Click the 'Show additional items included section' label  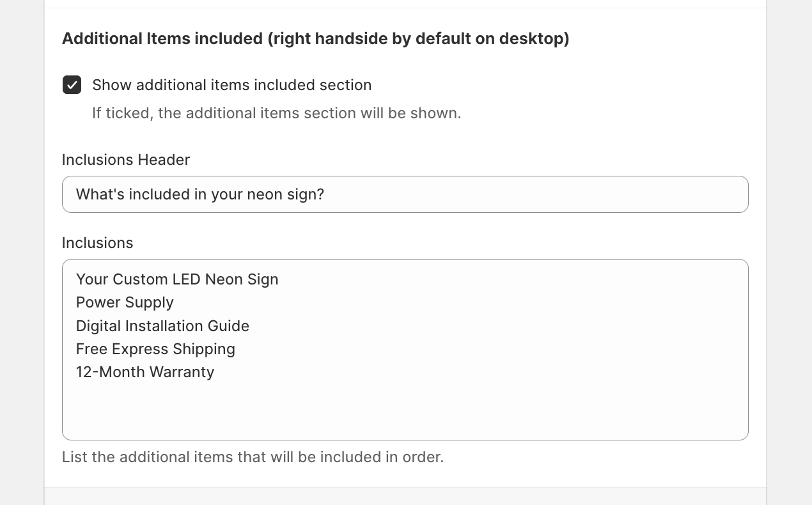tap(231, 85)
